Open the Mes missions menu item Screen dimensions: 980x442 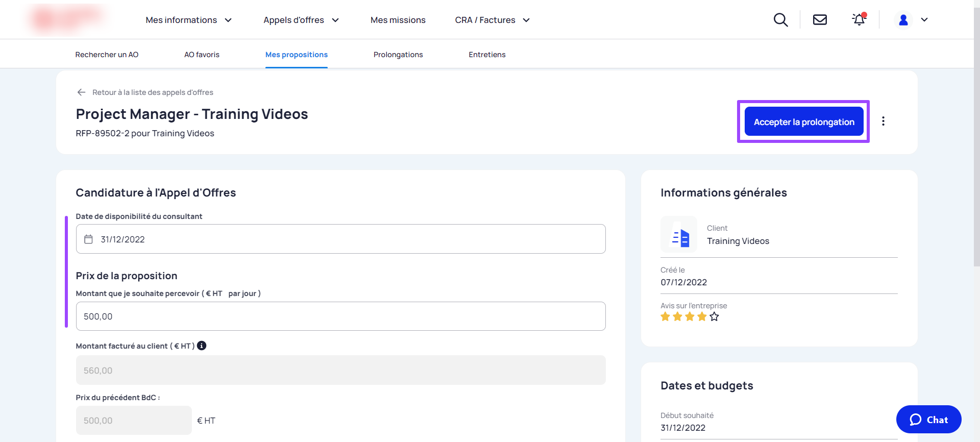coord(398,20)
